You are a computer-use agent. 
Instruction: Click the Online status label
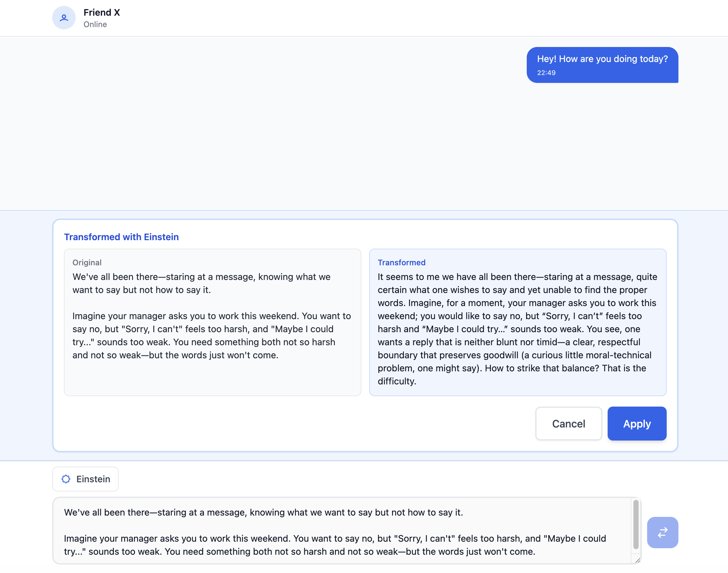(95, 24)
